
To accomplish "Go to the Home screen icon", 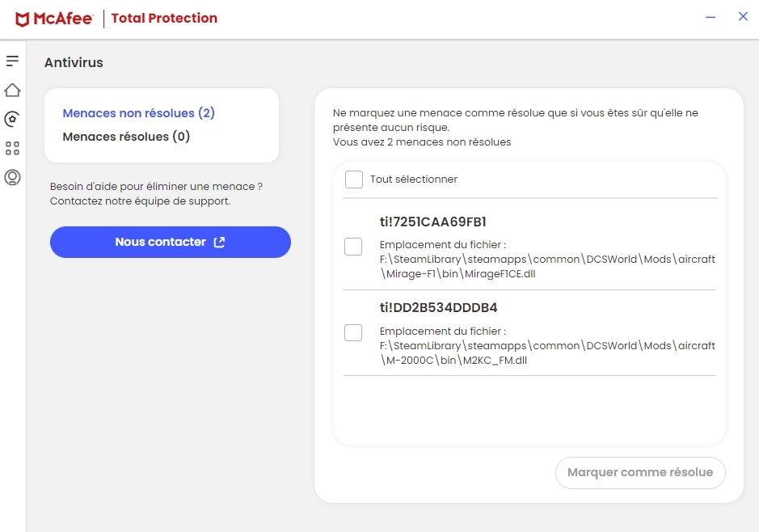I will (12, 90).
